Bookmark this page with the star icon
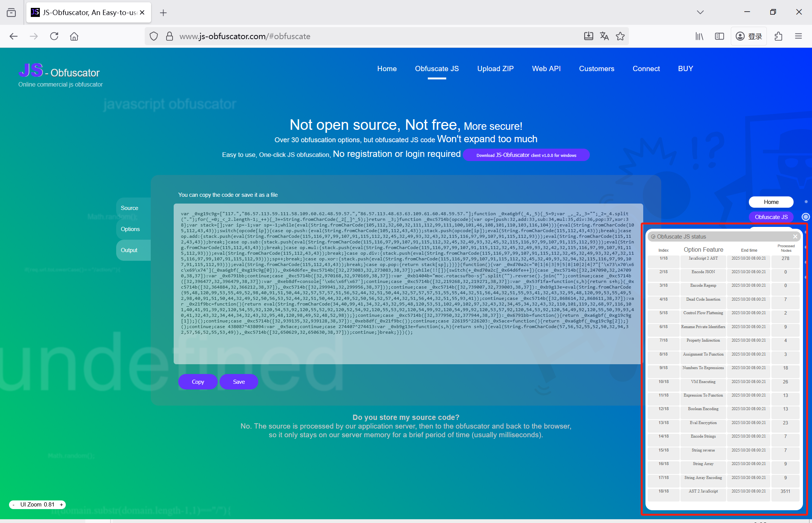The image size is (812, 523). [x=620, y=36]
